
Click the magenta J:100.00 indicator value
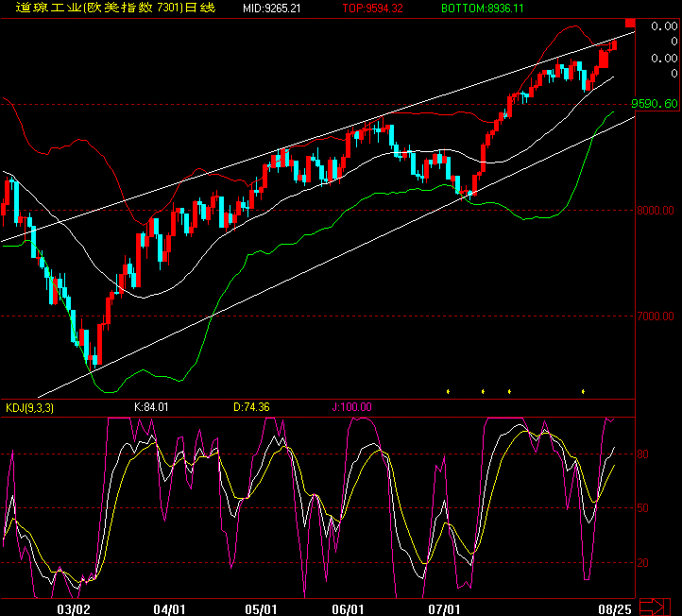(x=352, y=407)
